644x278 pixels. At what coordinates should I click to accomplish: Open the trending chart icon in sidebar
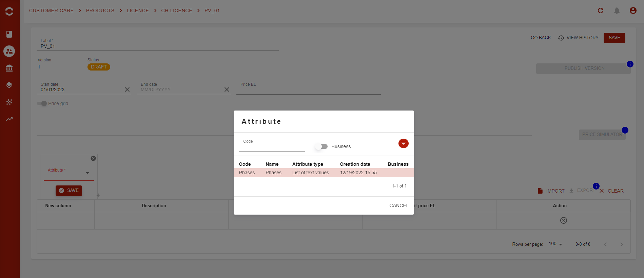pos(9,119)
